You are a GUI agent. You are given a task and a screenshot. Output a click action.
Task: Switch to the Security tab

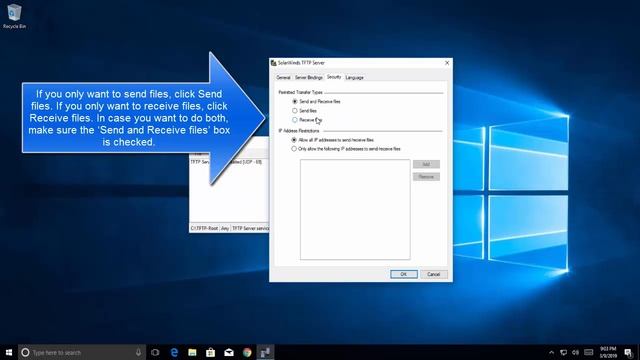pyautogui.click(x=334, y=77)
